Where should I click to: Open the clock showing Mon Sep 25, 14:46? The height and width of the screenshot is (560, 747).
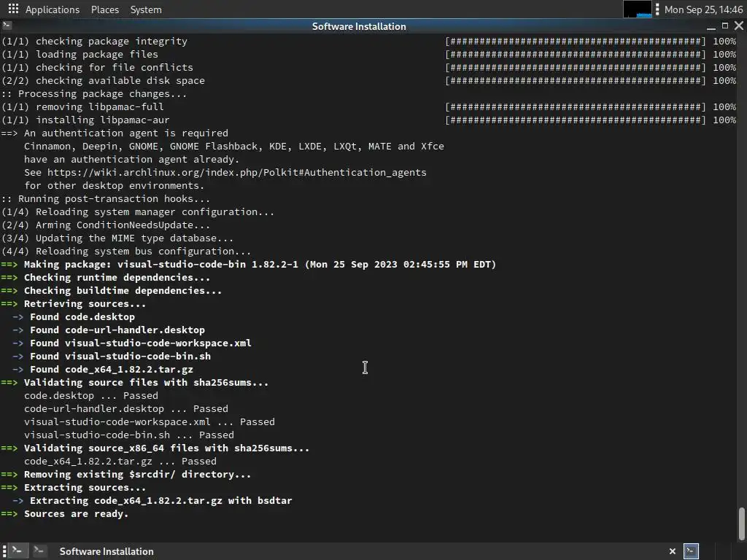[x=703, y=9]
